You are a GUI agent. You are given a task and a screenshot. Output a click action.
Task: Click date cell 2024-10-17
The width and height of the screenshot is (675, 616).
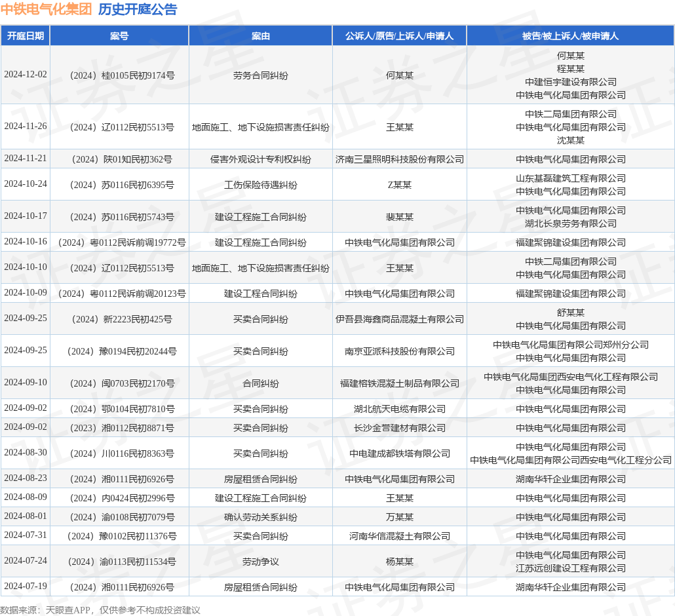point(26,216)
